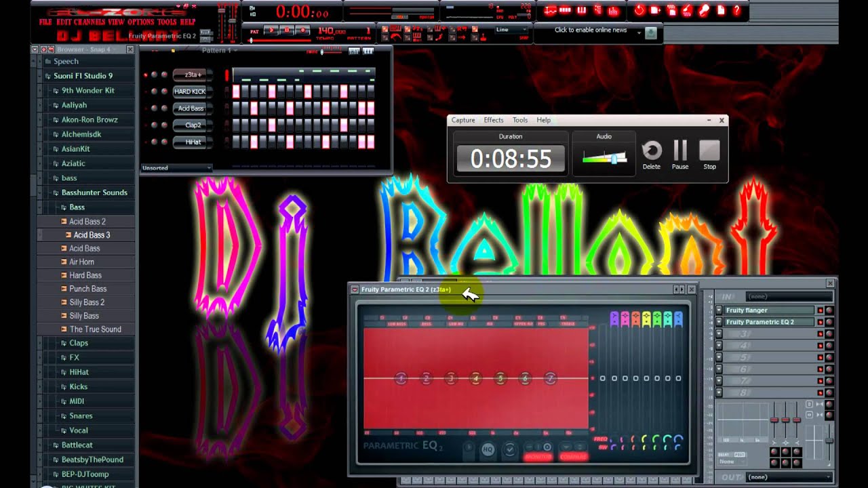Open the Effects menu in recorder window

click(493, 120)
